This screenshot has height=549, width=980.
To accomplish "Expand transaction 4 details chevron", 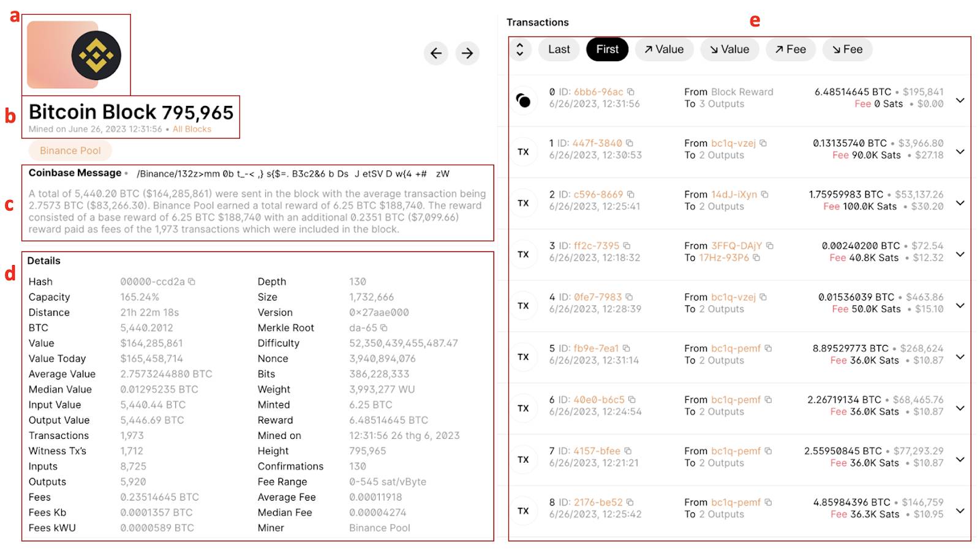I will 960,305.
